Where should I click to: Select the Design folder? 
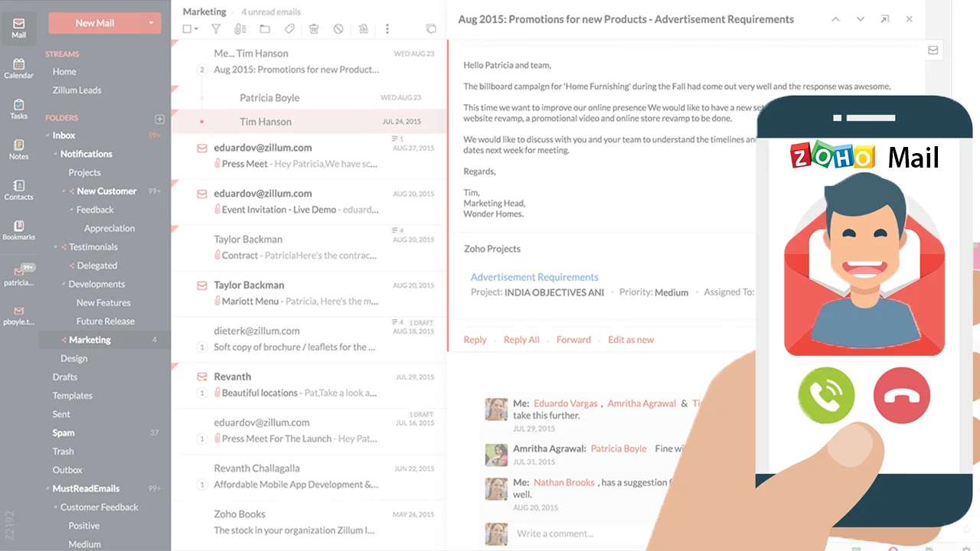[x=74, y=358]
